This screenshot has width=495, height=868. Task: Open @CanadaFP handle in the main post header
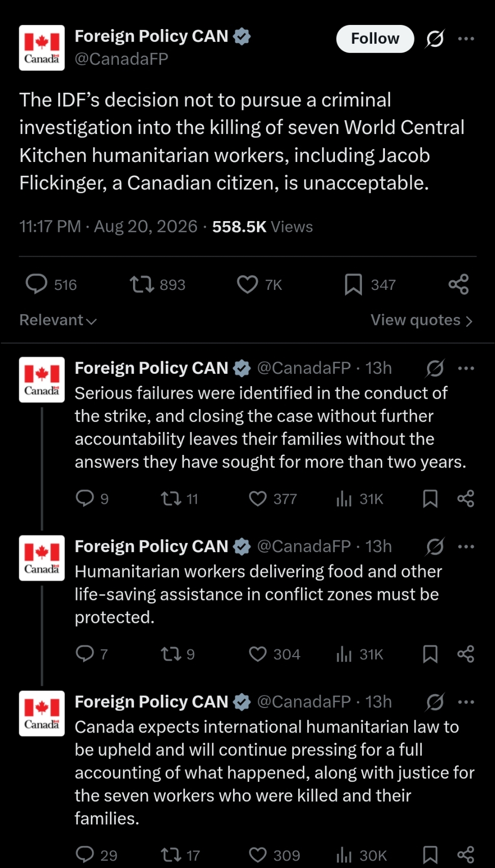point(121,59)
